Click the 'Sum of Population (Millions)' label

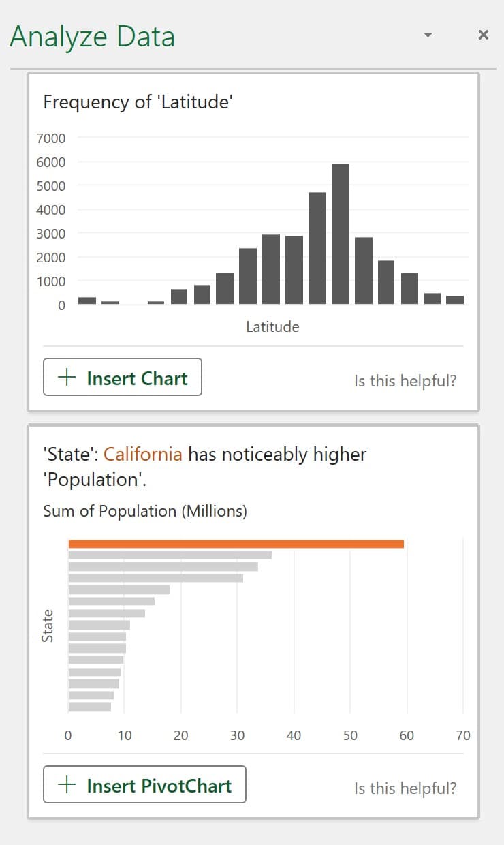[x=145, y=510]
